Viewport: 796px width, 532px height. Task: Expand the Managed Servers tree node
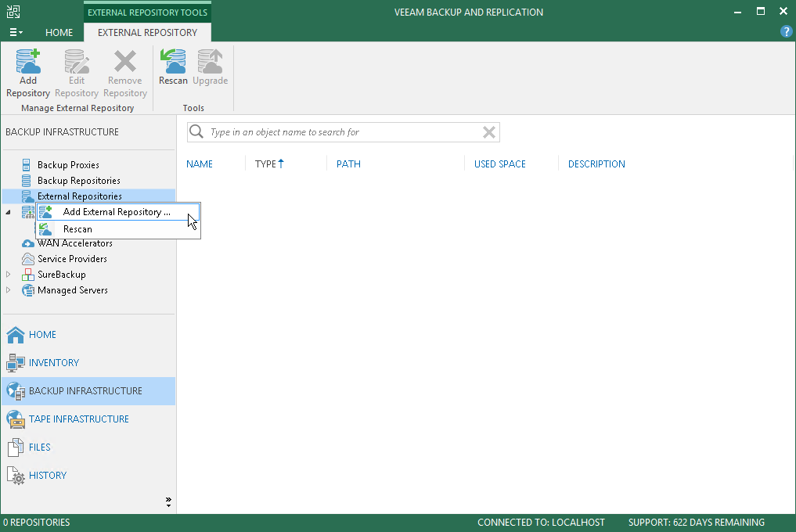(8, 289)
